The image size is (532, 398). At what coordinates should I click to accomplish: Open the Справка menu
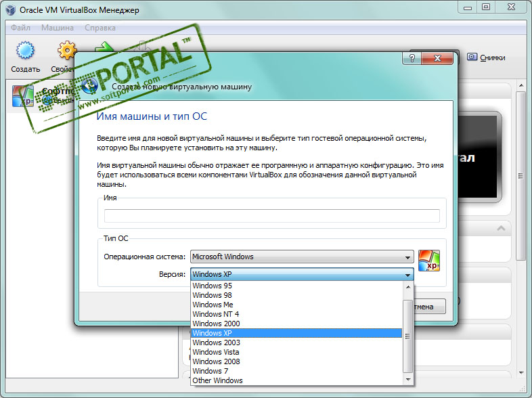click(100, 28)
